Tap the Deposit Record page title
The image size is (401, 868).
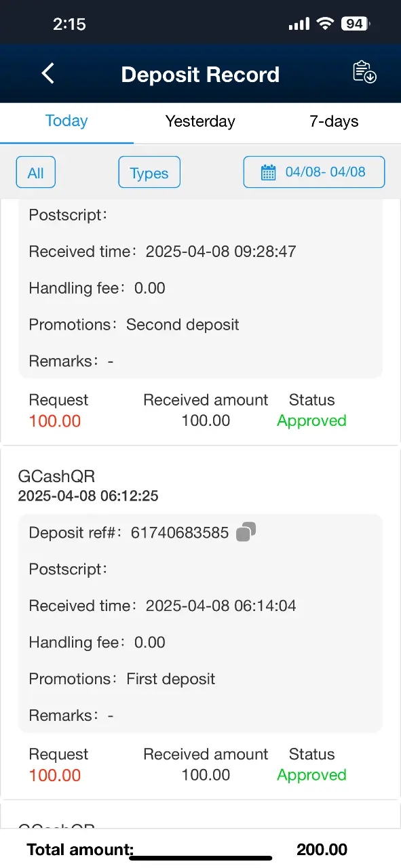200,74
